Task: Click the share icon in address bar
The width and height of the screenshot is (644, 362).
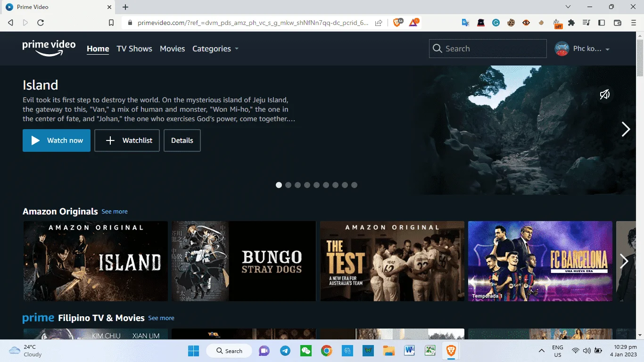Action: pyautogui.click(x=379, y=22)
